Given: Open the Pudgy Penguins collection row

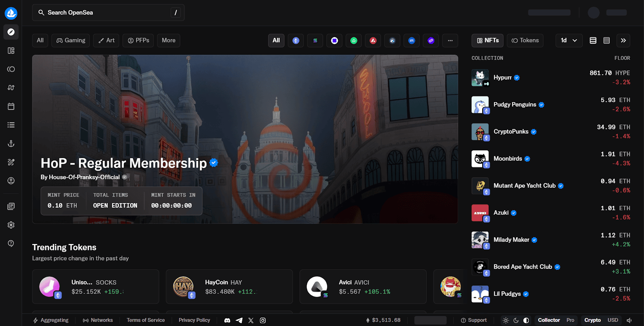Looking at the screenshot, I should pos(551,105).
